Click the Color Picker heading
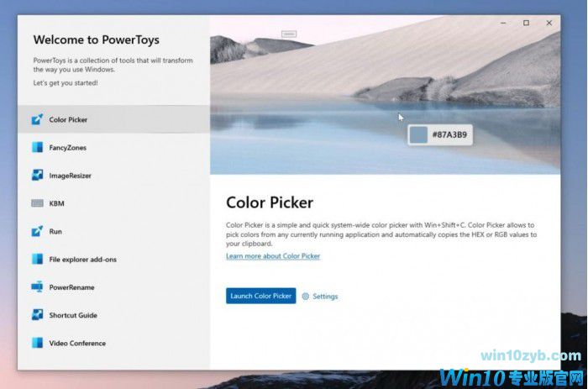 pyautogui.click(x=270, y=202)
